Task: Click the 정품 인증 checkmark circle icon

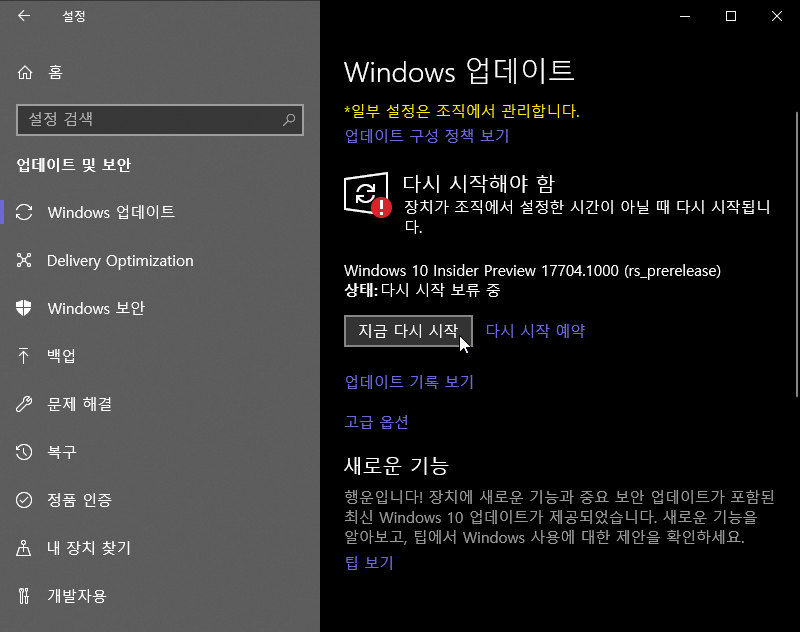Action: pos(24,500)
